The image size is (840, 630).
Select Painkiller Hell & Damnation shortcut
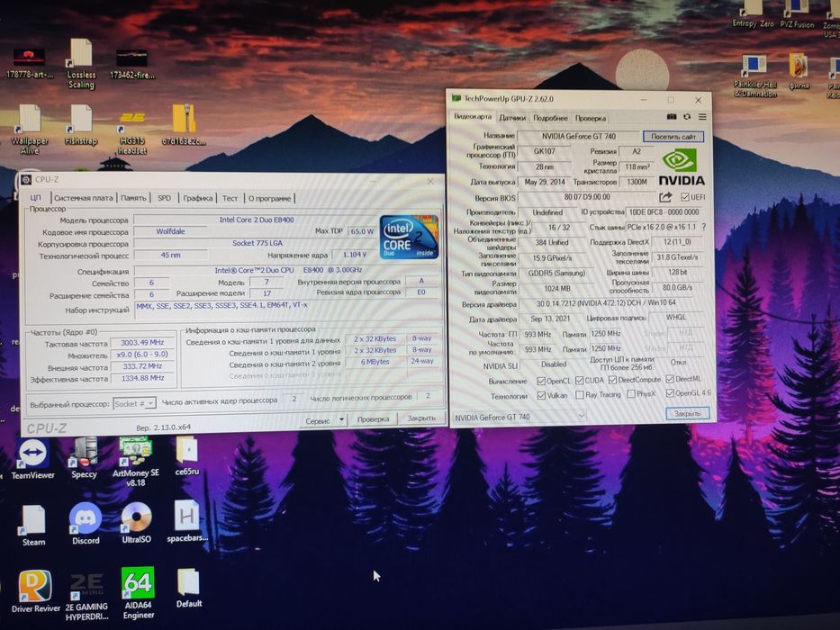(x=754, y=76)
